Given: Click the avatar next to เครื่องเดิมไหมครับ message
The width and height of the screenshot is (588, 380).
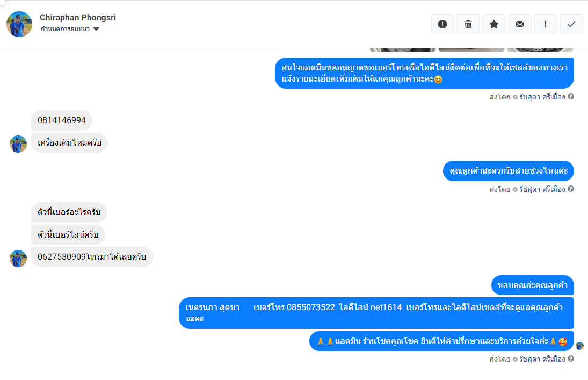Looking at the screenshot, I should (18, 144).
